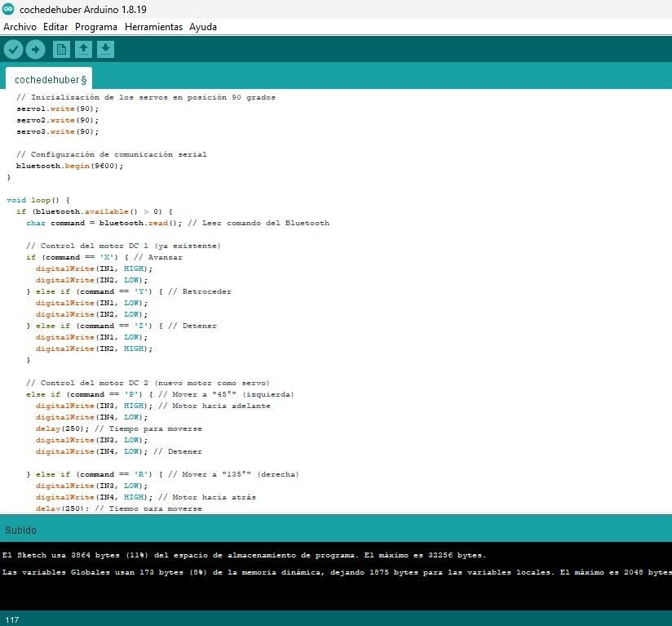The width and height of the screenshot is (672, 626).
Task: Click the line 'servo1.write(90);'
Action: 57,109
